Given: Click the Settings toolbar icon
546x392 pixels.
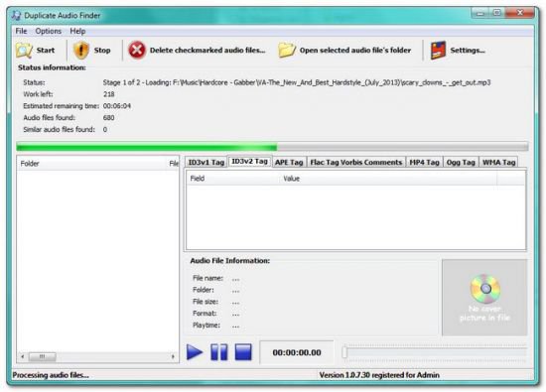Looking at the screenshot, I should pos(438,51).
